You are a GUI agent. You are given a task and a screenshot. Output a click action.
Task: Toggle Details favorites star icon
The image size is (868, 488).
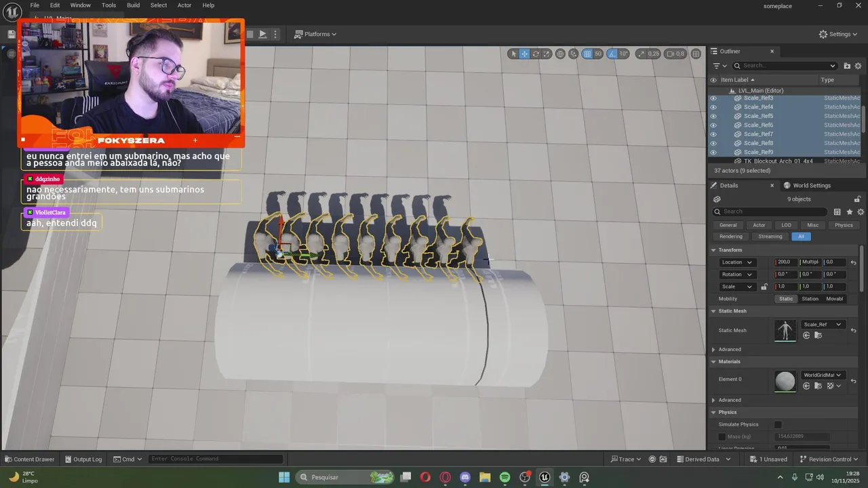[849, 211]
